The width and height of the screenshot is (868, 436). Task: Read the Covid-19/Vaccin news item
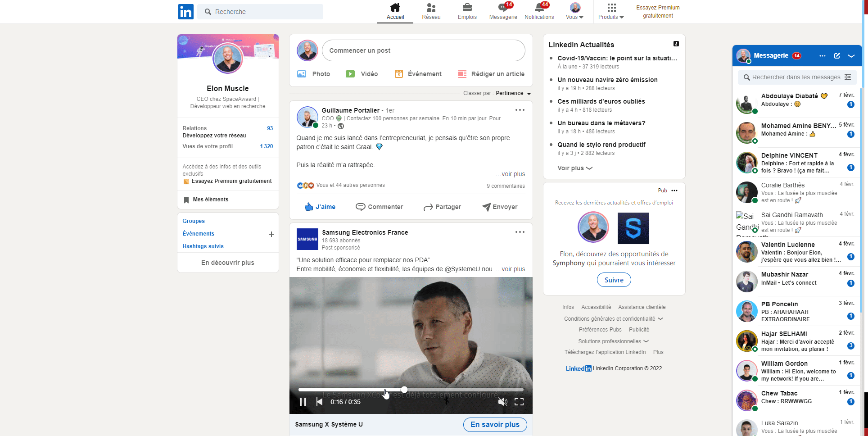coord(617,58)
